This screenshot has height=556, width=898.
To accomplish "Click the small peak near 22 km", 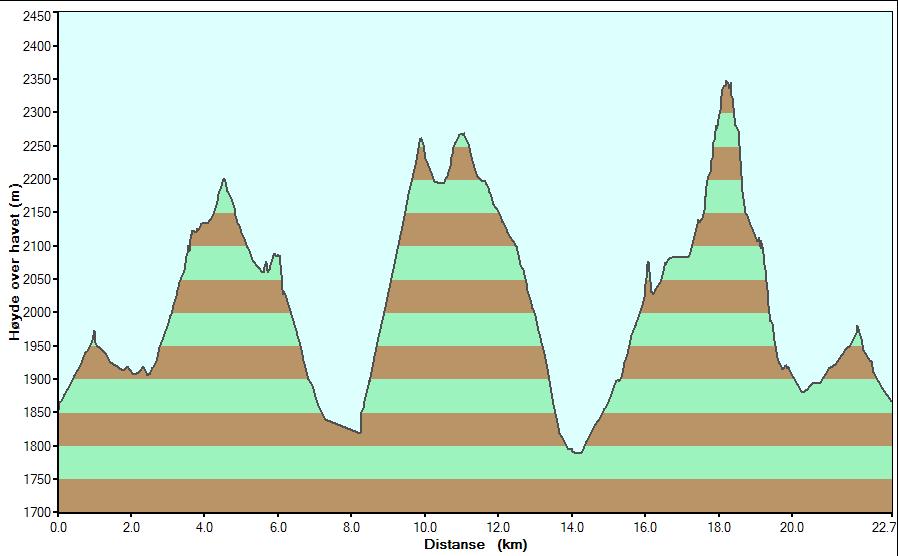I will (857, 328).
